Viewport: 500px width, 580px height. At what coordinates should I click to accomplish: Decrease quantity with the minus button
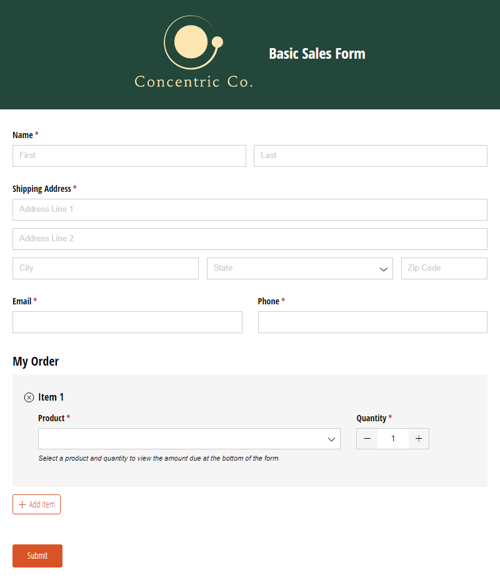pyautogui.click(x=367, y=439)
